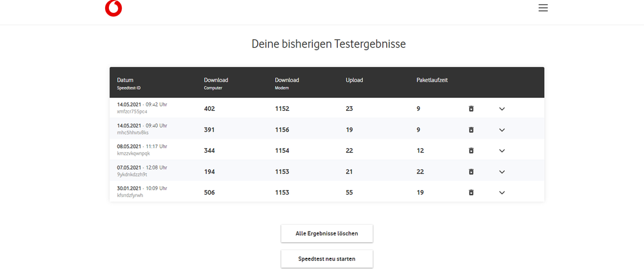Delete the 07.05.2021 12:08 test result
Screen dimensions: 644x279
[x=471, y=171]
